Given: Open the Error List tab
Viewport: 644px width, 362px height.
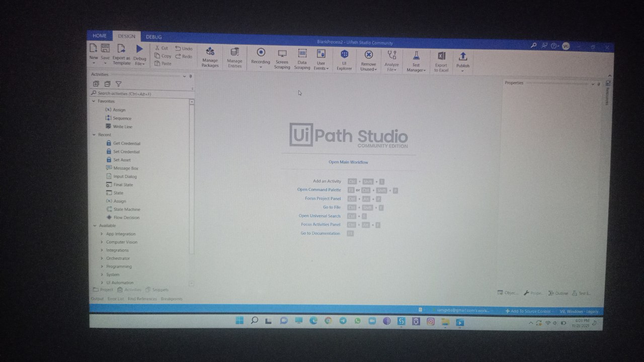Looking at the screenshot, I should [115, 299].
